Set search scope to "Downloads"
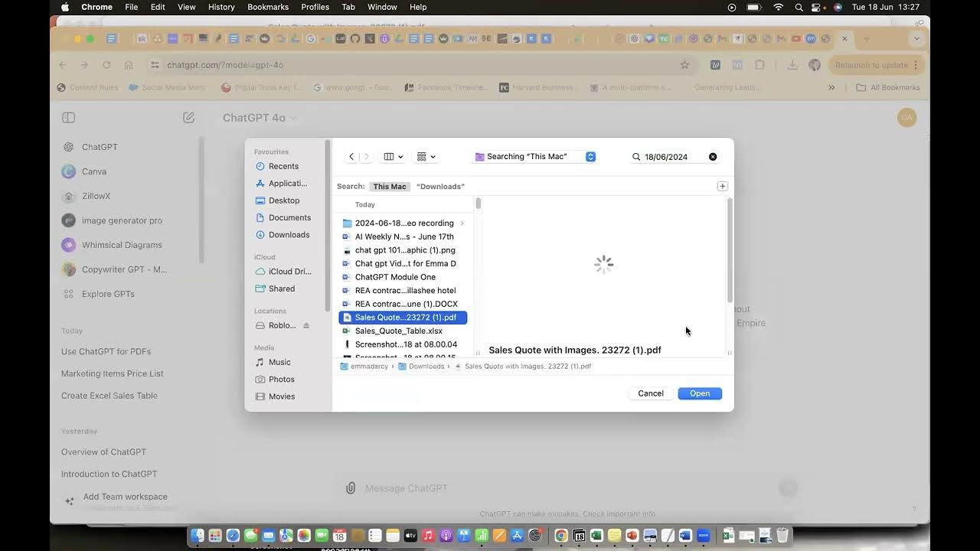The height and width of the screenshot is (551, 980). [x=440, y=187]
